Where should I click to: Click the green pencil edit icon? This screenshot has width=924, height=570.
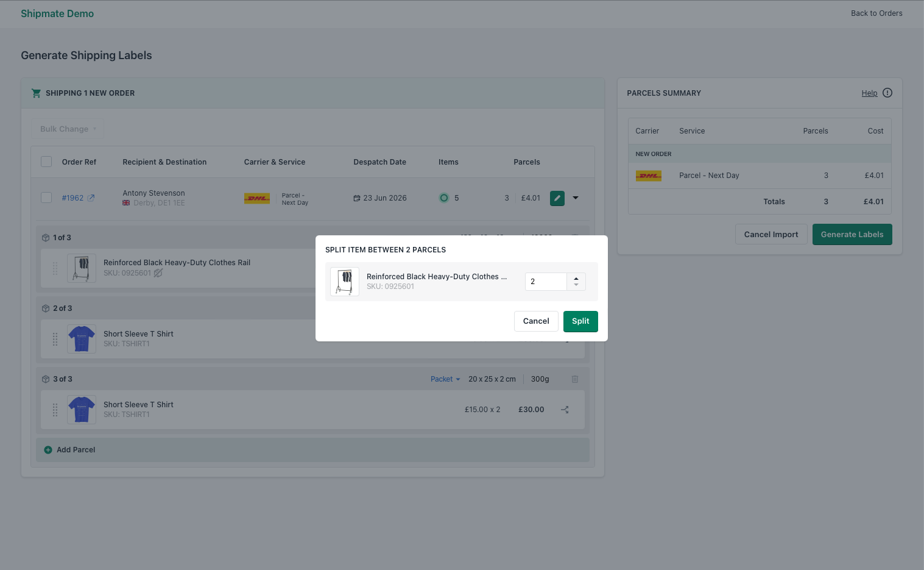(557, 198)
